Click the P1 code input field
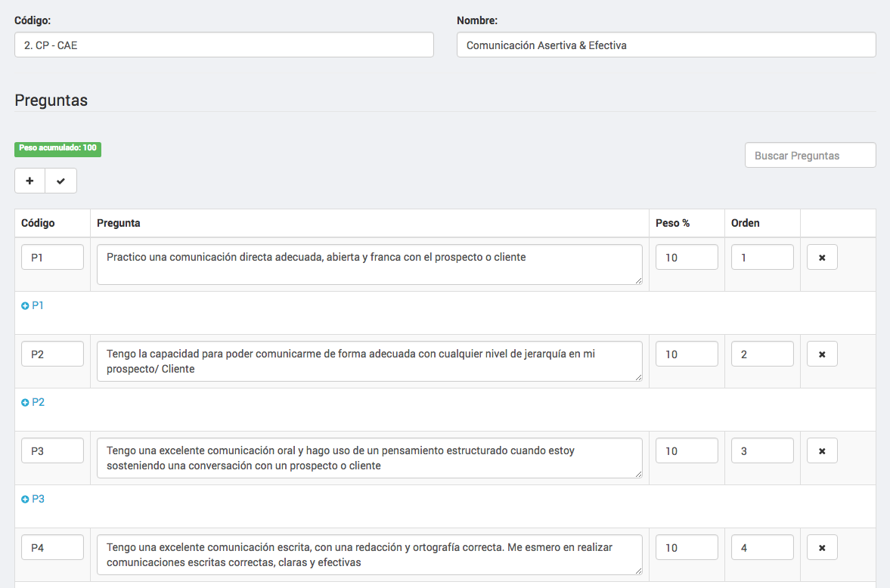Screen dimensions: 890x588 [x=52, y=257]
